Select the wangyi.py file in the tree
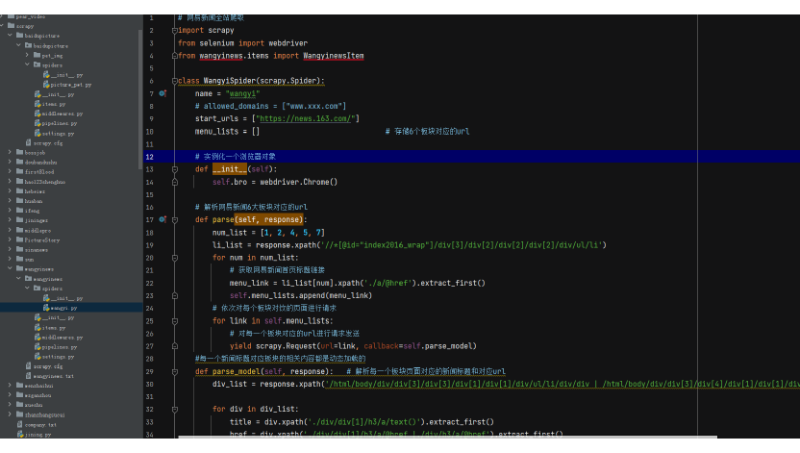 [62, 308]
